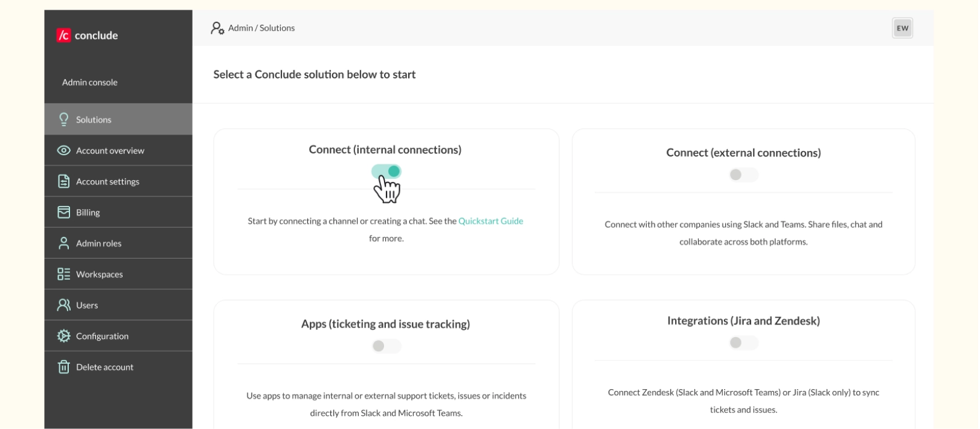Open the Quickstart Guide link
This screenshot has height=429, width=980.
point(490,221)
